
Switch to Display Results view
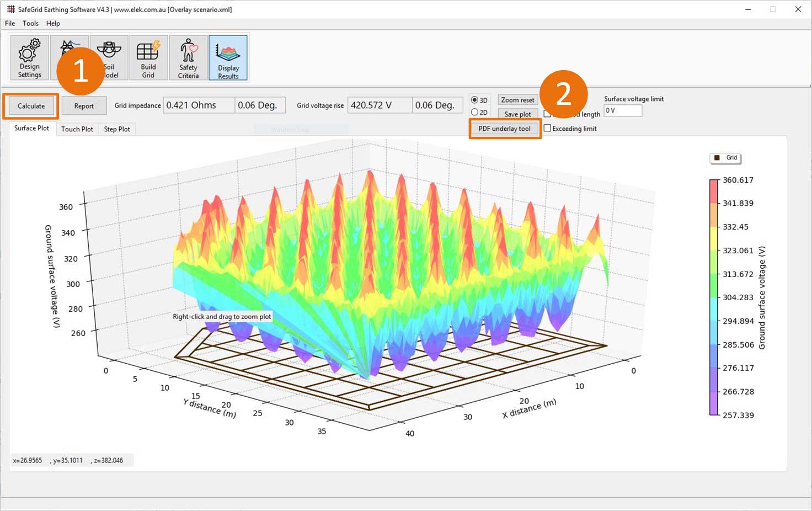click(228, 57)
